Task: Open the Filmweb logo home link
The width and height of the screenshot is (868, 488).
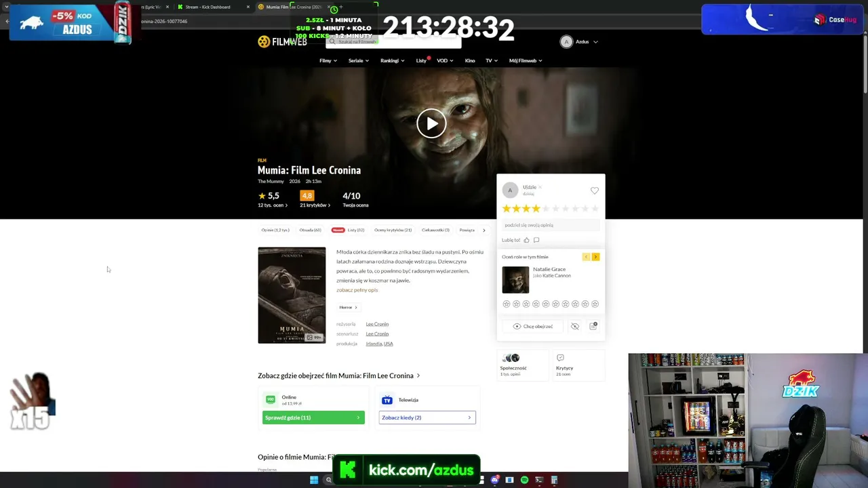Action: click(x=282, y=42)
